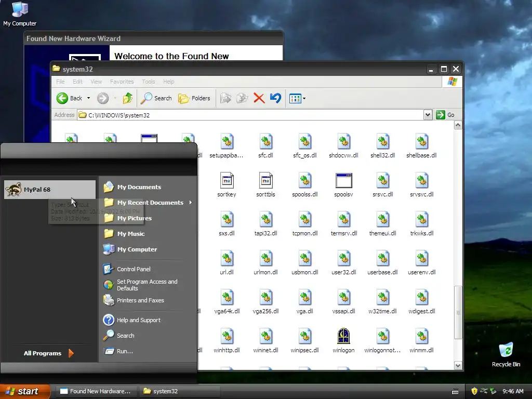Expand All Programs in the Start menu
Image resolution: width=532 pixels, height=399 pixels.
48,353
